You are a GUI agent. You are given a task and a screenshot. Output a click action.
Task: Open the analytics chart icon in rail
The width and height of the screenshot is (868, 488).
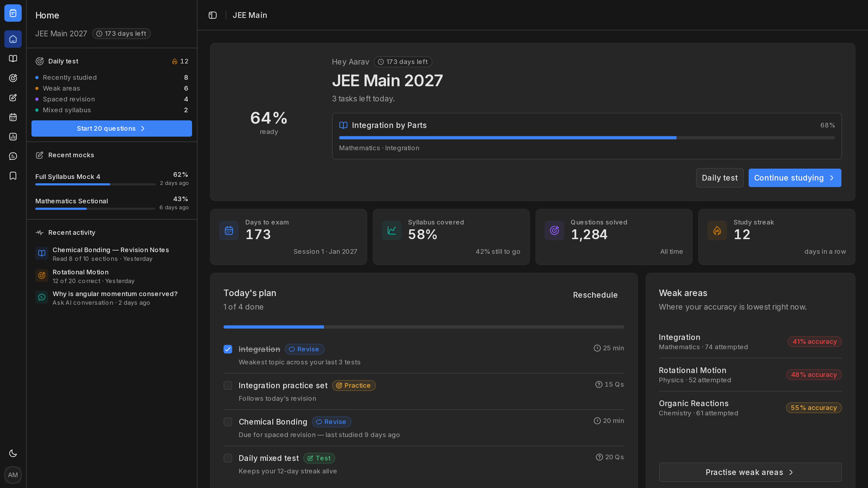[13, 137]
